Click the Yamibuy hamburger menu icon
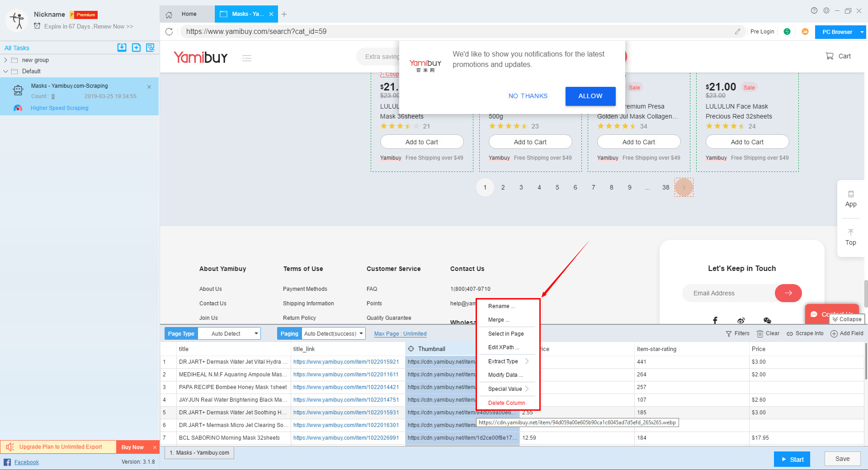Image resolution: width=868 pixels, height=470 pixels. pyautogui.click(x=247, y=58)
